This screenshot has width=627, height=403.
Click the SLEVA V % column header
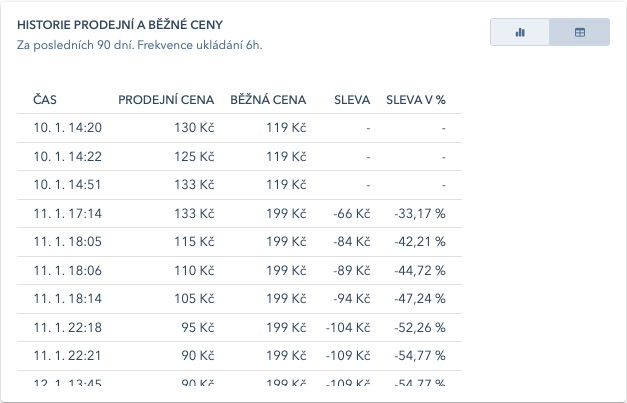click(416, 100)
